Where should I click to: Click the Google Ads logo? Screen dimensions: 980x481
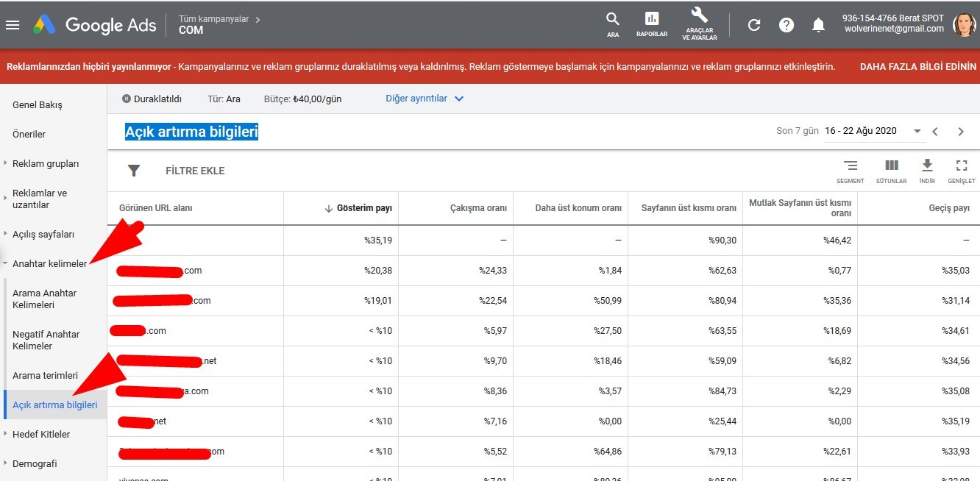coord(95,25)
